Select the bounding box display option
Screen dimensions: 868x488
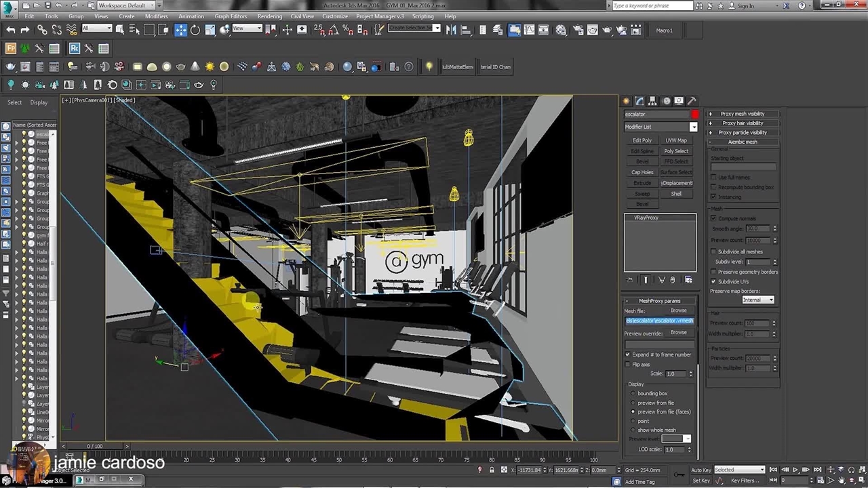pos(633,393)
